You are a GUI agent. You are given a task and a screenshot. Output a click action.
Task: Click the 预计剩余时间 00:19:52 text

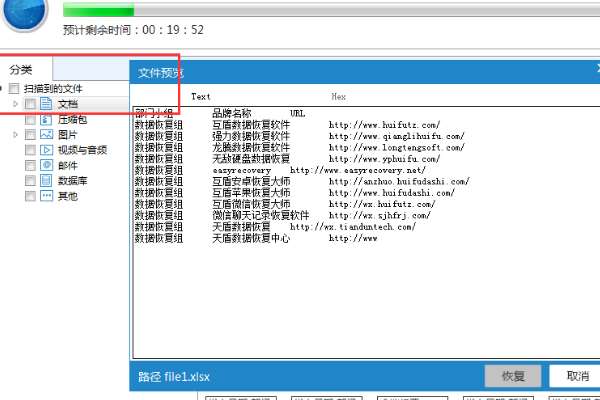[x=133, y=30]
